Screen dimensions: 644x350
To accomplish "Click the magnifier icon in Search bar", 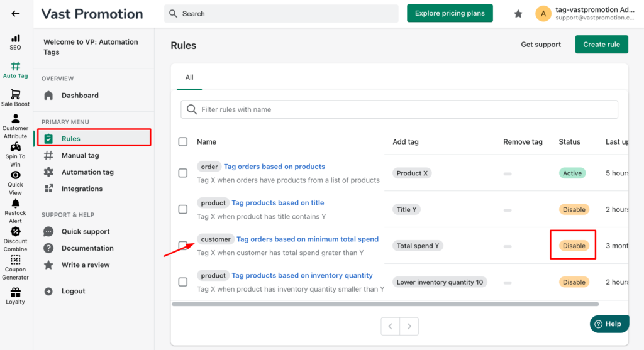I will (x=174, y=14).
